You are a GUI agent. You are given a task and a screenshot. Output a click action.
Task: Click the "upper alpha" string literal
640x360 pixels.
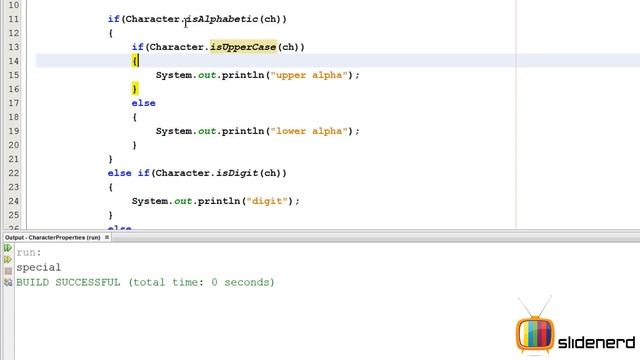pos(309,75)
